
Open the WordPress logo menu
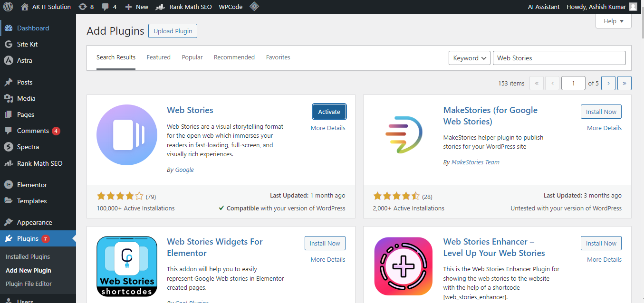pyautogui.click(x=8, y=7)
